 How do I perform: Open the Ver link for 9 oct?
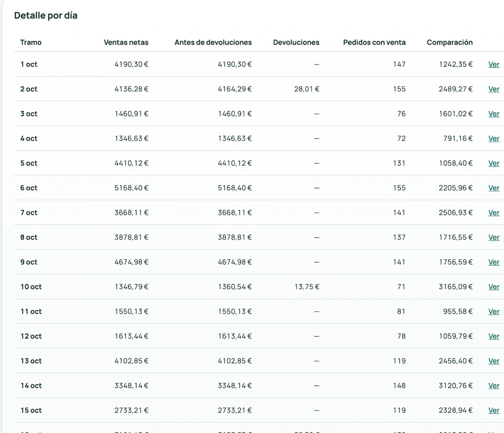point(494,262)
